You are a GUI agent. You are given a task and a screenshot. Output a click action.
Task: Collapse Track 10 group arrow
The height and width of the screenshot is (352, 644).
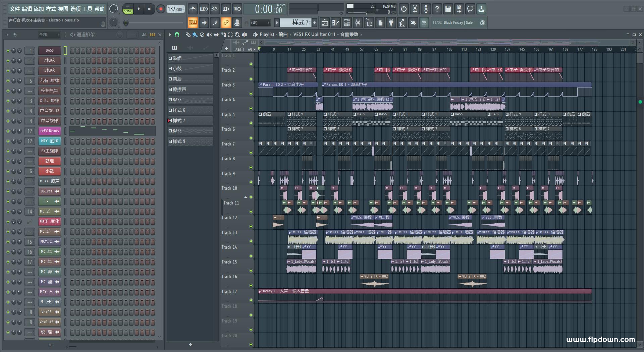(x=246, y=197)
